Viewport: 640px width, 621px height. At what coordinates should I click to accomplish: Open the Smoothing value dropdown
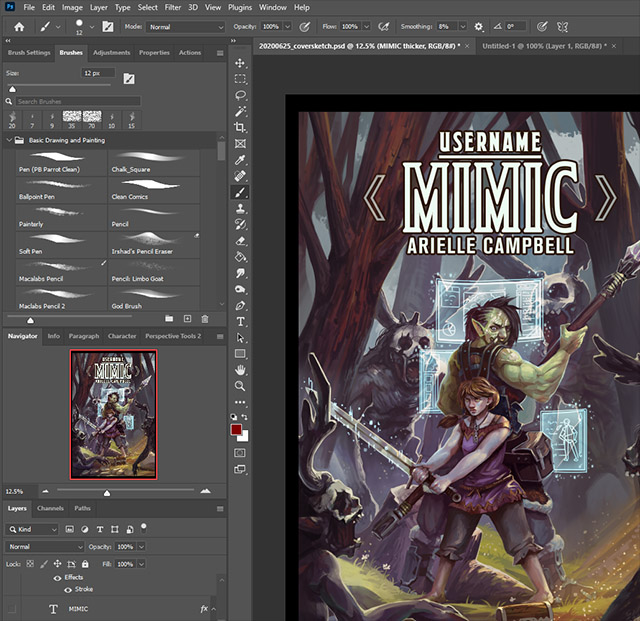(463, 27)
